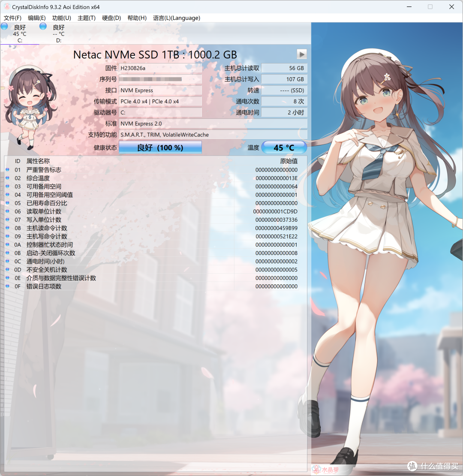Select the D: drive tab

coord(59,33)
